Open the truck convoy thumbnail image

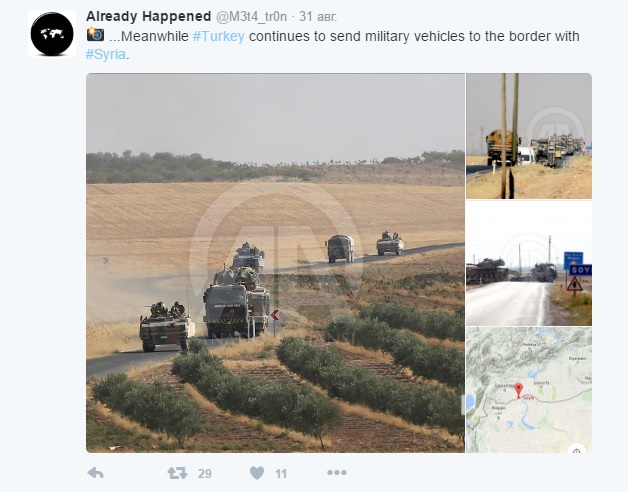[529, 136]
